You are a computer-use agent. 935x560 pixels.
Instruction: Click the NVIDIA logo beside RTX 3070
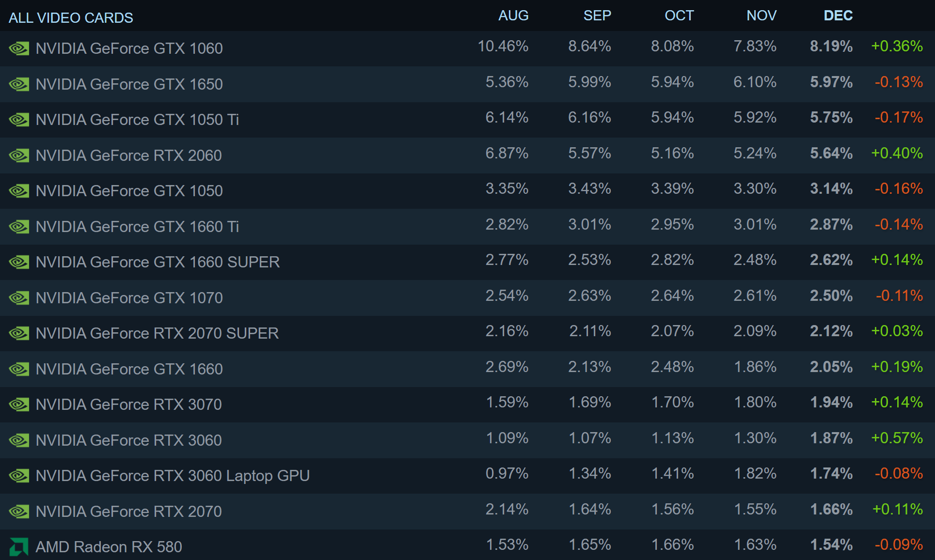(19, 404)
